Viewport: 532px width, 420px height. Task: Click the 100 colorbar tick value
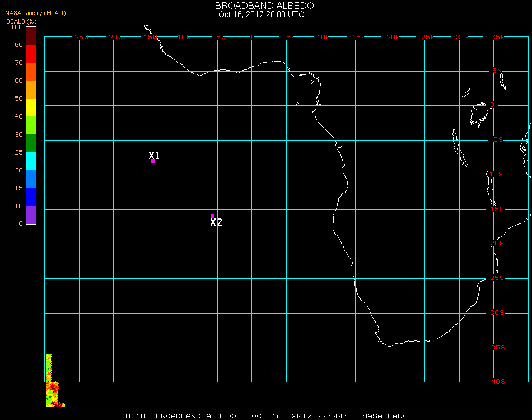coord(17,27)
